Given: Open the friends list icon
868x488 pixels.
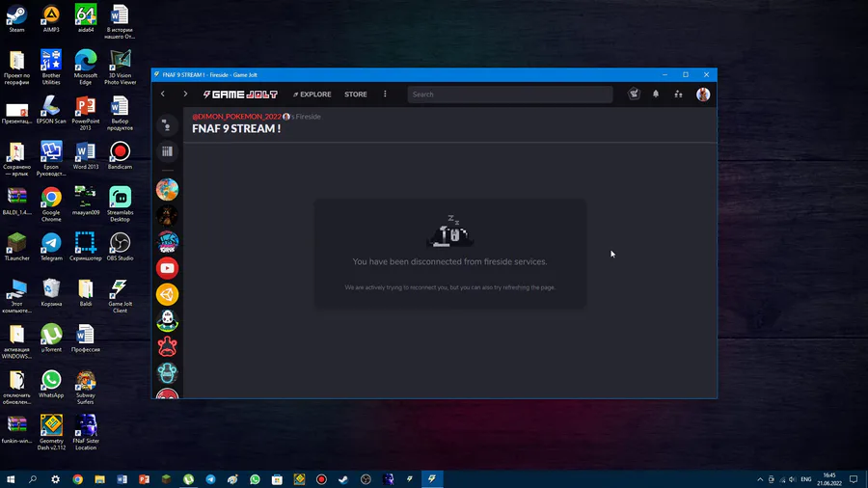Looking at the screenshot, I should click(678, 95).
